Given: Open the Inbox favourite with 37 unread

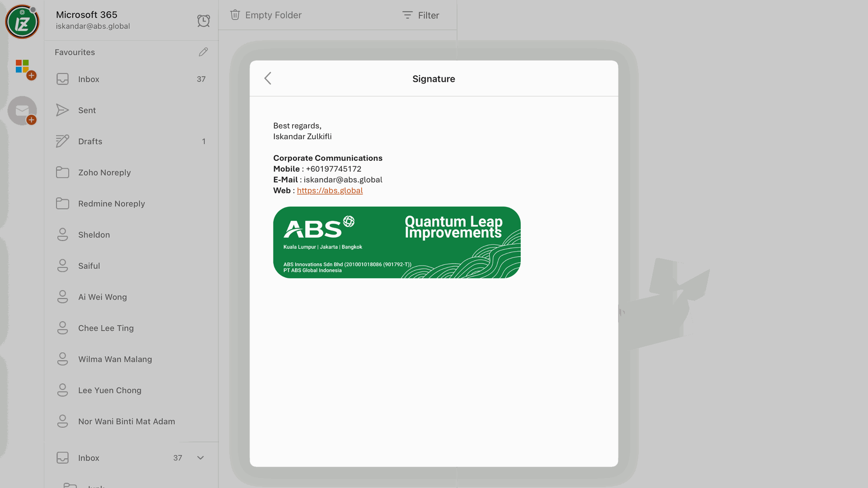Looking at the screenshot, I should 89,79.
